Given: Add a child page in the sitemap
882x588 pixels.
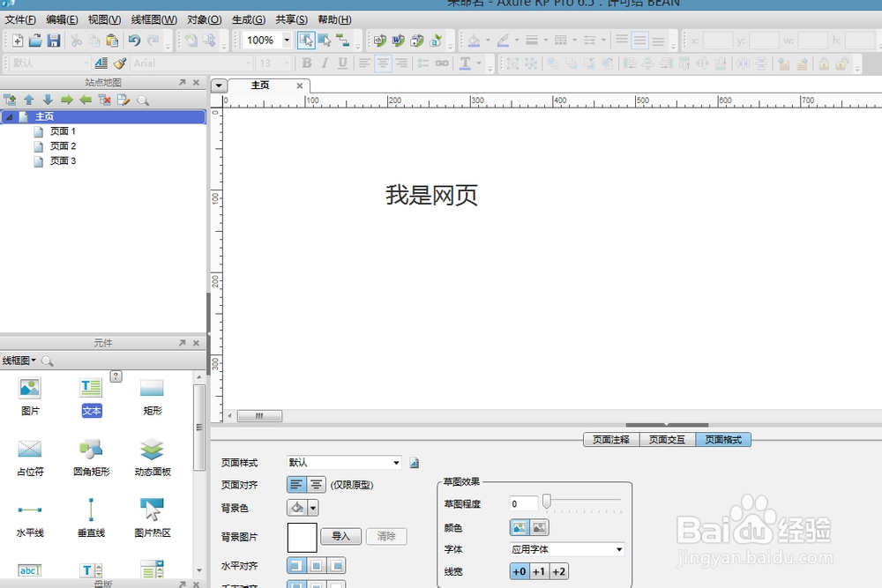Looking at the screenshot, I should pos(10,100).
